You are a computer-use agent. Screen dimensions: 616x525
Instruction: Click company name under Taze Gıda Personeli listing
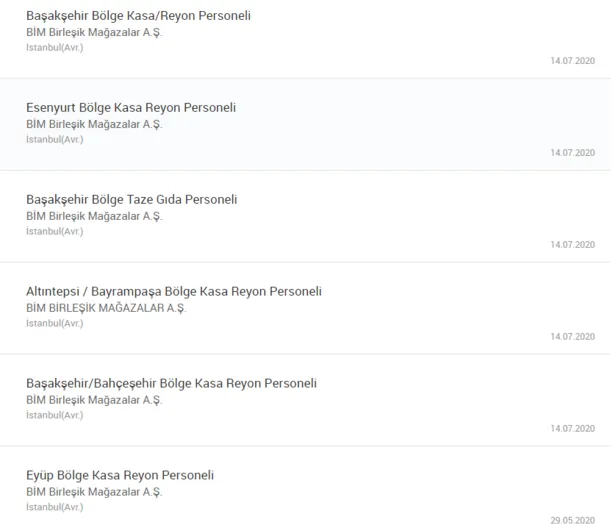click(x=94, y=216)
